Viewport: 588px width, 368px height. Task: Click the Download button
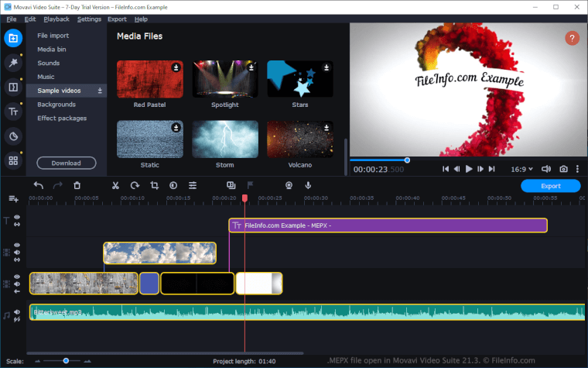[66, 163]
